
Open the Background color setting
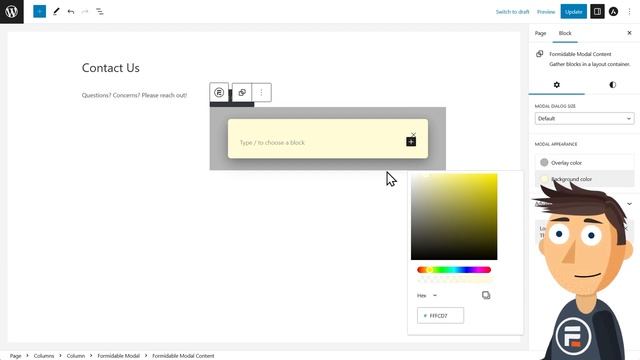[584, 179]
